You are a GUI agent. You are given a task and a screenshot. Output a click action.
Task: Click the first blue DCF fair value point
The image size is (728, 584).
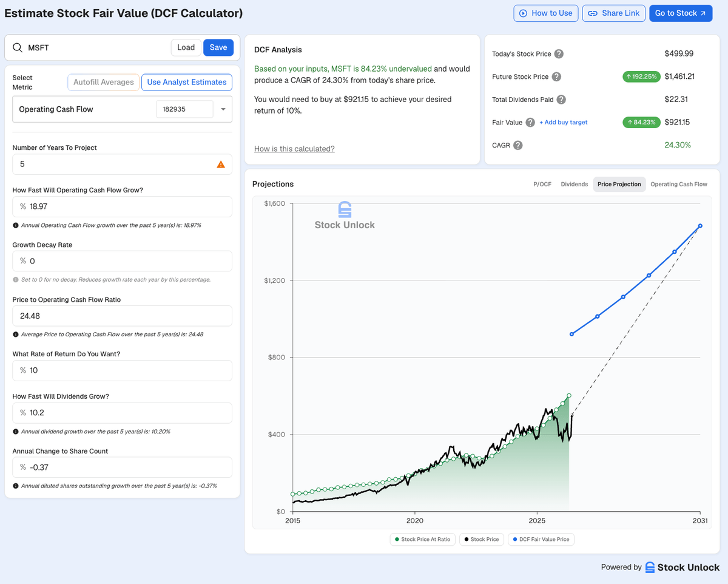tap(571, 334)
